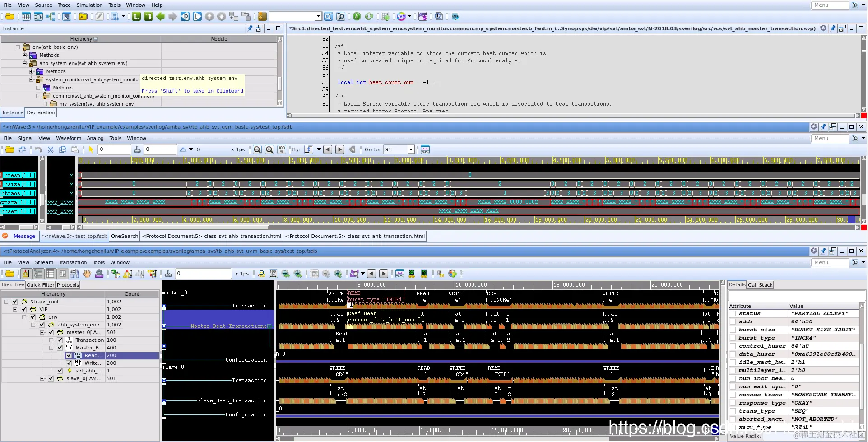Switch to the Call Stack tab

click(760, 285)
